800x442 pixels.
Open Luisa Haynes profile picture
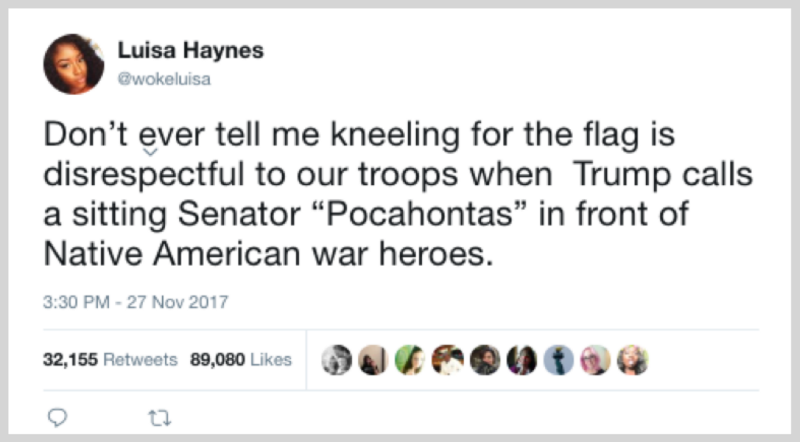click(73, 63)
